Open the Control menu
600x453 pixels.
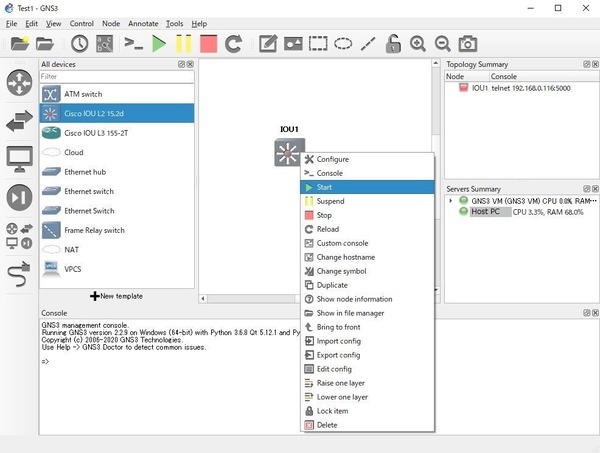point(82,24)
